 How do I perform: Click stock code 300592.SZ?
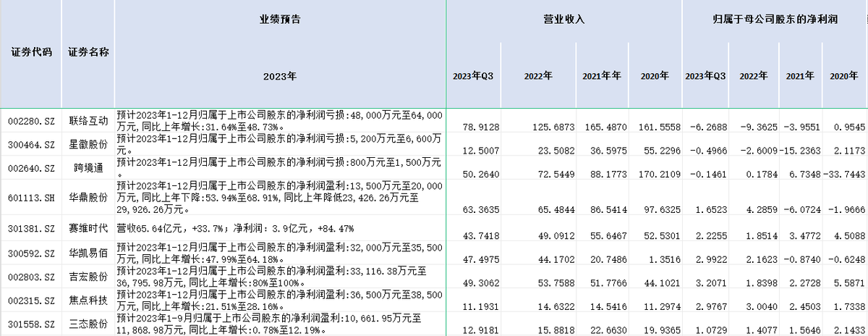pos(31,253)
